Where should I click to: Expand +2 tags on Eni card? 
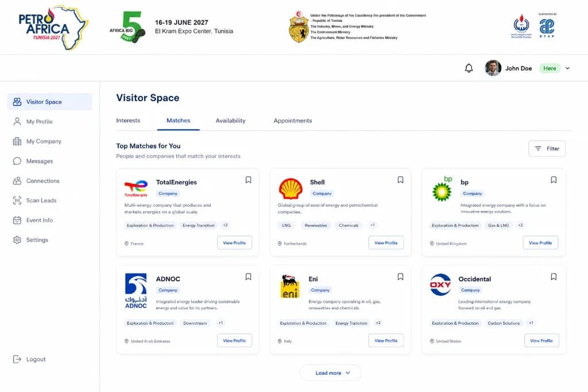pos(378,323)
